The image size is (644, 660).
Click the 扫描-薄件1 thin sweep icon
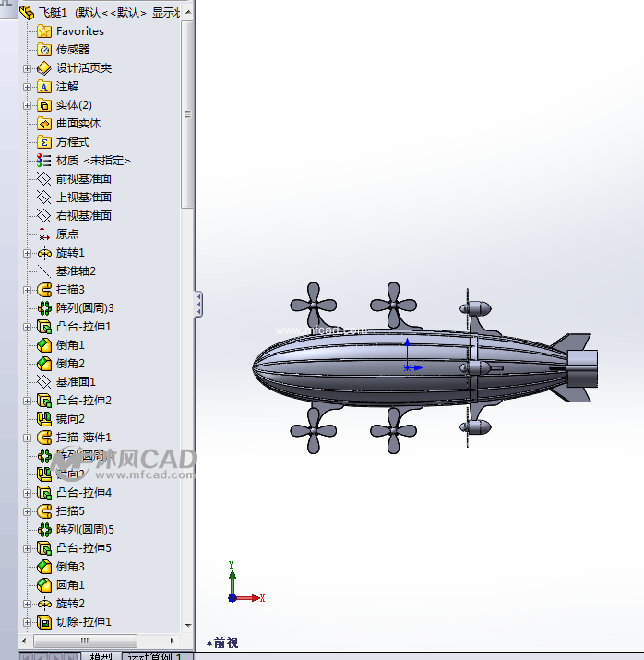click(x=44, y=438)
